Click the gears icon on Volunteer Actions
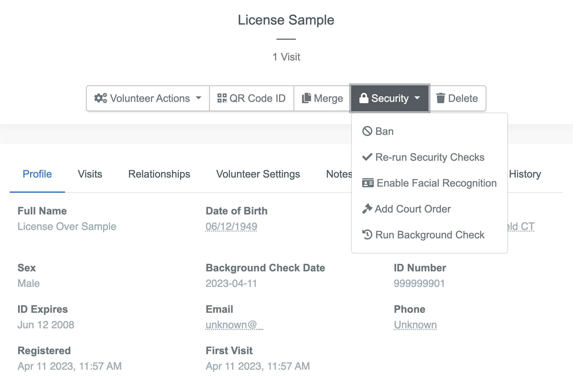Image resolution: width=573 pixels, height=392 pixels. 101,98
